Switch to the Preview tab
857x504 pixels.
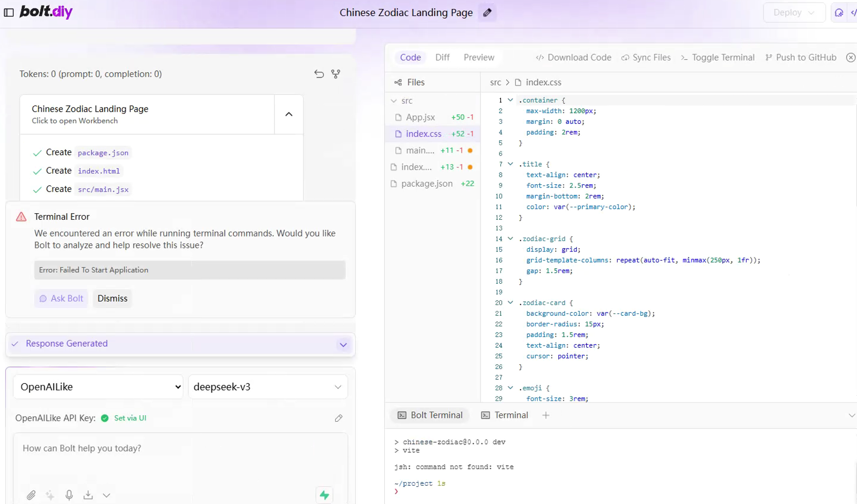click(x=479, y=58)
